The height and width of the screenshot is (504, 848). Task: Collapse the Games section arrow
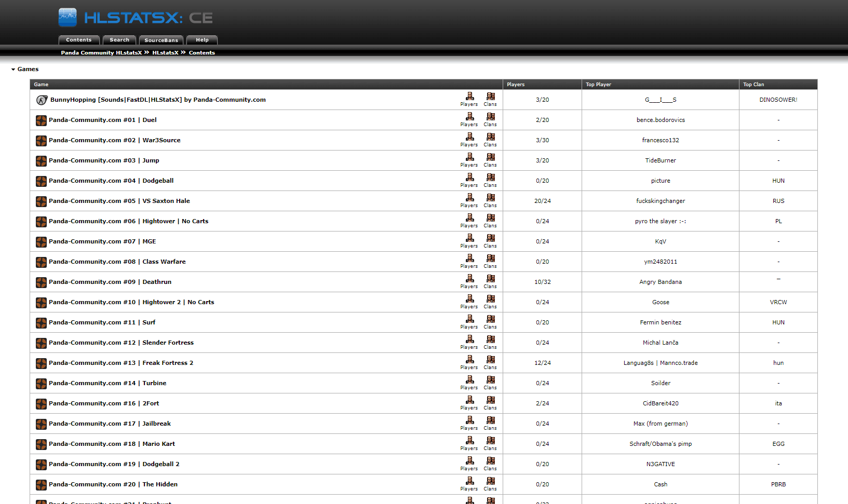pyautogui.click(x=13, y=70)
